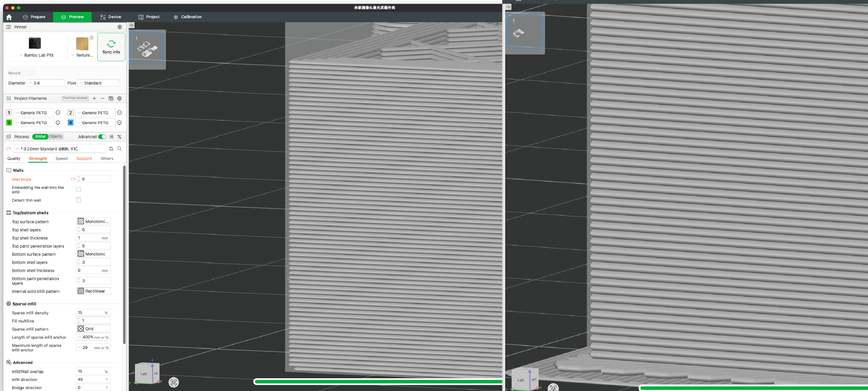Screen dimensions: 868x391
Task: Remove a filament with the minus icon
Action: pos(103,98)
